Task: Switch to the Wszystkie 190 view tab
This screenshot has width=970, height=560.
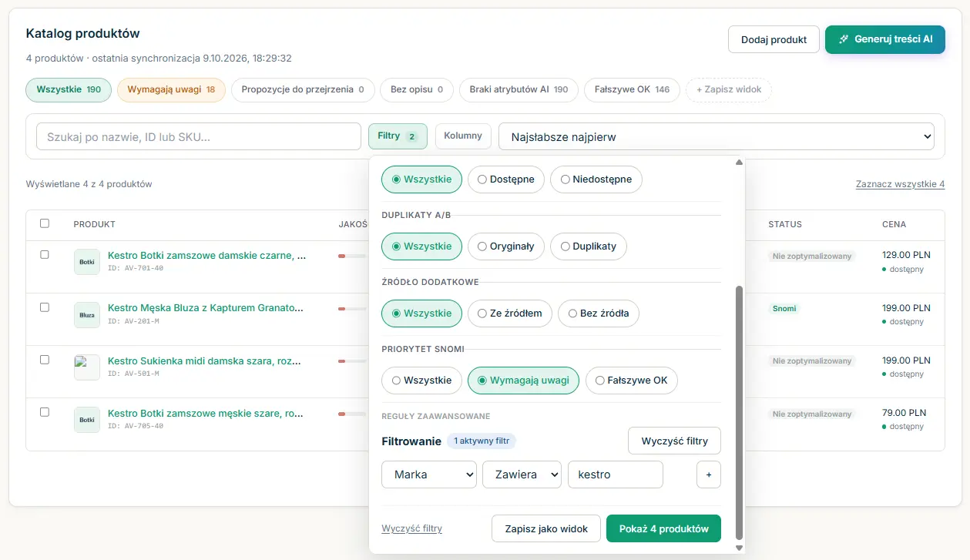Action: tap(69, 90)
